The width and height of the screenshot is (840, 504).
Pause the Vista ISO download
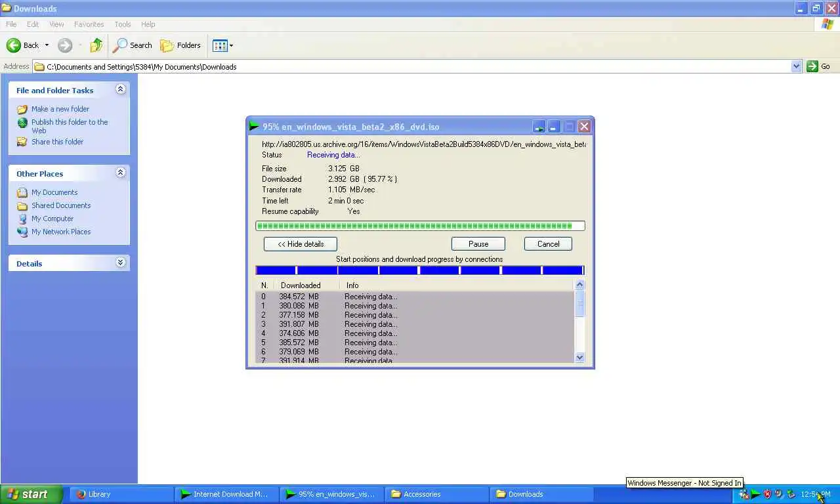coord(478,243)
